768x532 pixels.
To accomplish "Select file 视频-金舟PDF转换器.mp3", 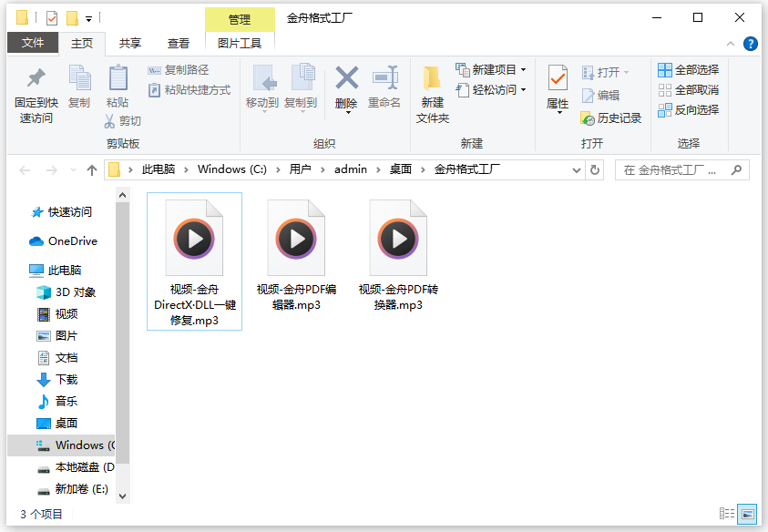I will click(398, 254).
